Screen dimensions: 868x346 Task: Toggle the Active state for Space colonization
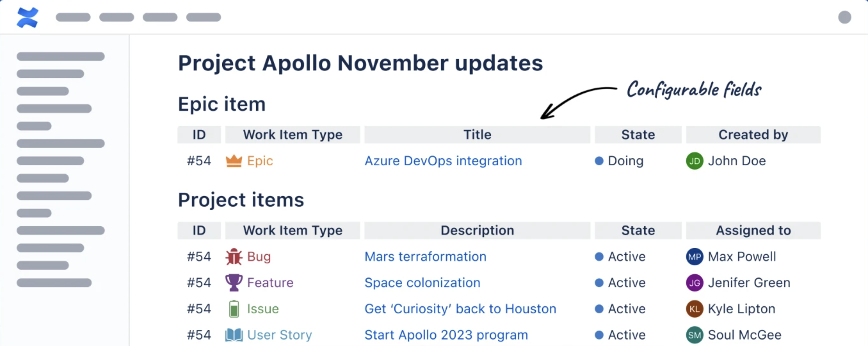599,283
